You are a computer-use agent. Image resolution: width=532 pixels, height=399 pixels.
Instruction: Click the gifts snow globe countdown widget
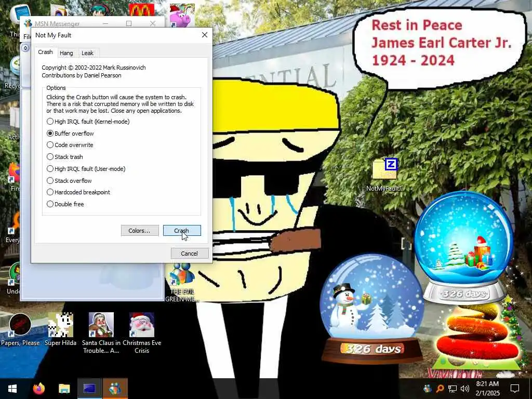coord(464,248)
